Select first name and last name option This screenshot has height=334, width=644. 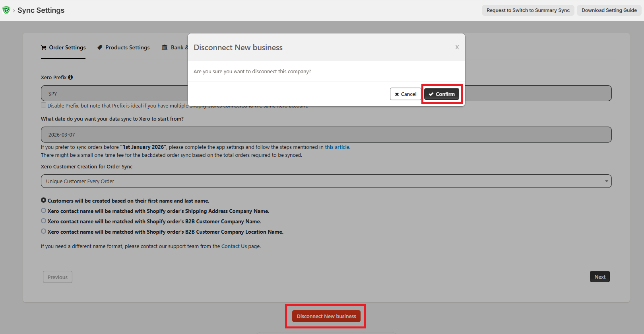coord(44,200)
